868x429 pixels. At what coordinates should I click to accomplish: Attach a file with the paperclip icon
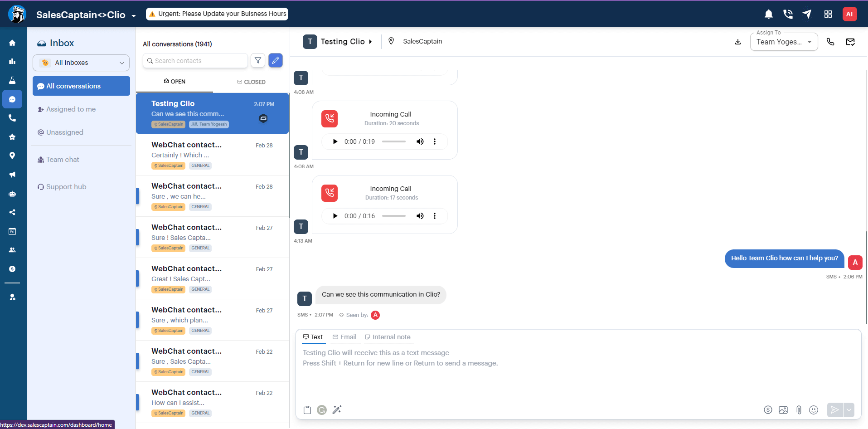coord(799,410)
